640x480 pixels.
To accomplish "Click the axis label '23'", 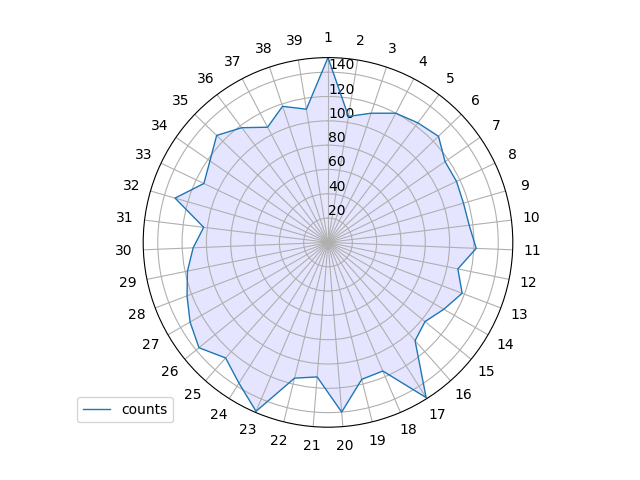I will [x=248, y=429].
